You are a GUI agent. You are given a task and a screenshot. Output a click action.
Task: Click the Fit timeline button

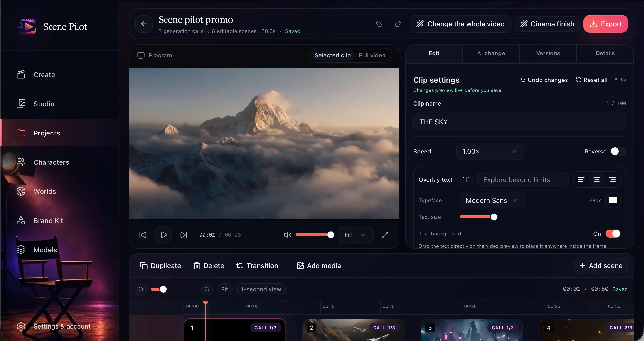(x=225, y=289)
